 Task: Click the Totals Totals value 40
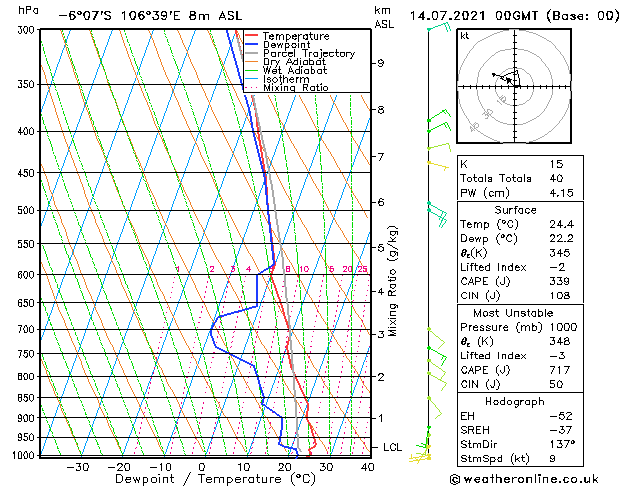(x=556, y=178)
